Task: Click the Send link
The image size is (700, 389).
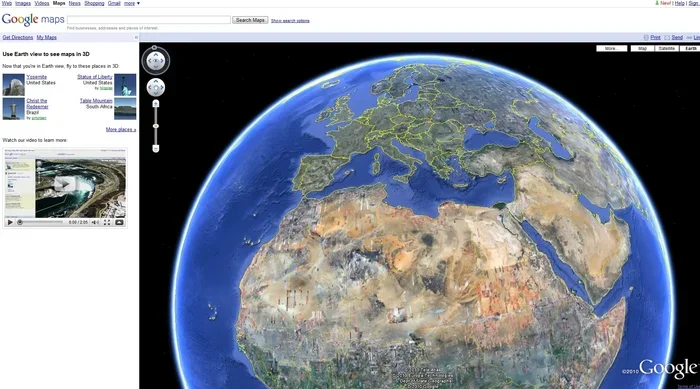Action: (x=677, y=38)
